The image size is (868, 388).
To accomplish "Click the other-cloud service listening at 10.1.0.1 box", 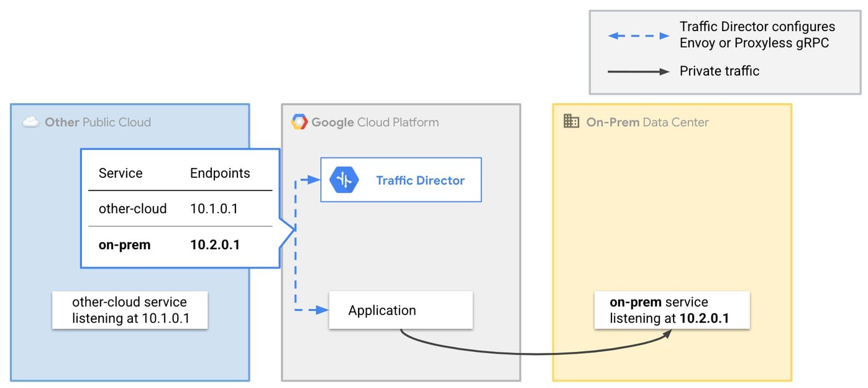I will click(129, 310).
